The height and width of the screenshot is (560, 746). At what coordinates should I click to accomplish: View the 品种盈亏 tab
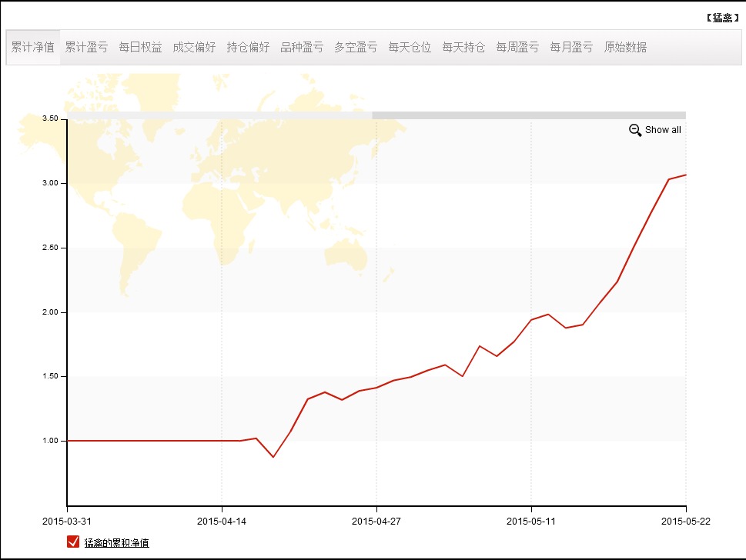tap(302, 47)
